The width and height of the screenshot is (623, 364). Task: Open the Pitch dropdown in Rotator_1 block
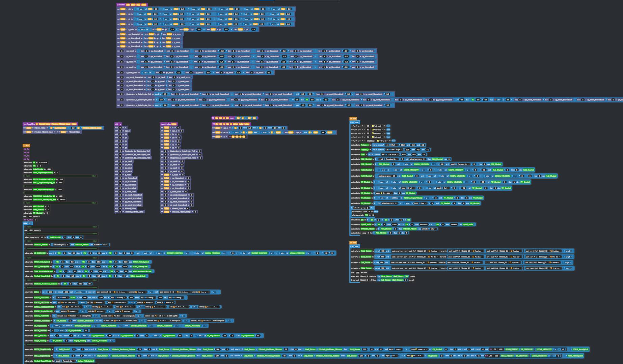pos(394,145)
